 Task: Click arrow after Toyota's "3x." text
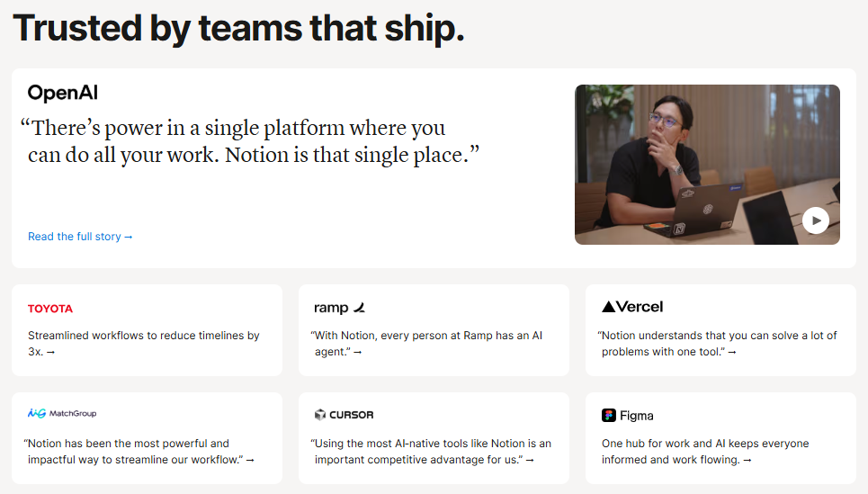(x=50, y=353)
